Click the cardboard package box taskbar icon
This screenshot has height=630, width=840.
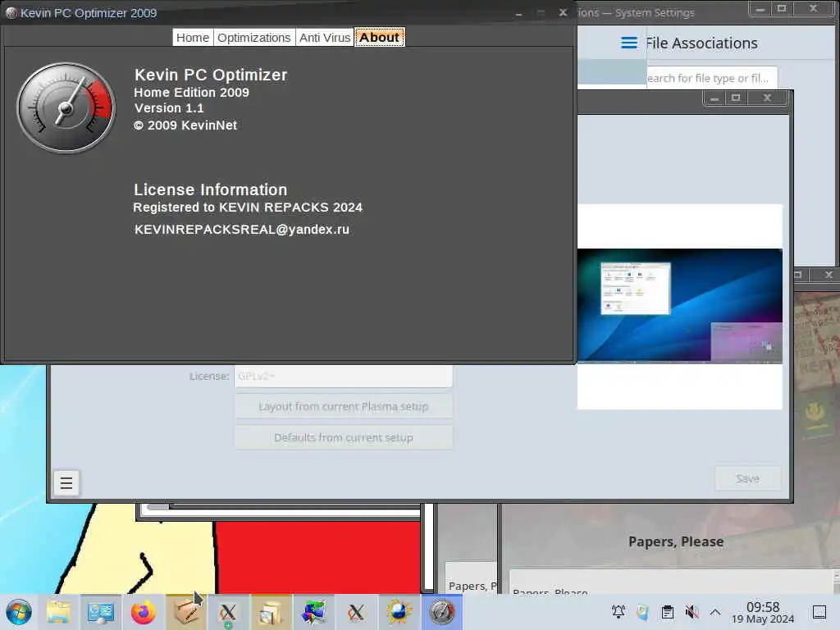pyautogui.click(x=186, y=612)
